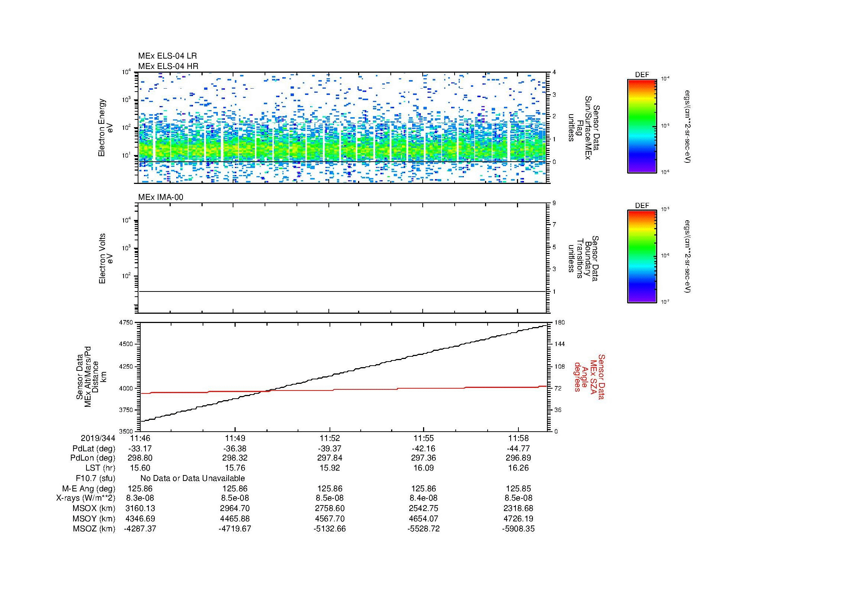Screen dimensions: 868x613
Task: Click the lower 'ergs/(cm**2-sr-sec-eV)' units label
Action: [x=688, y=257]
